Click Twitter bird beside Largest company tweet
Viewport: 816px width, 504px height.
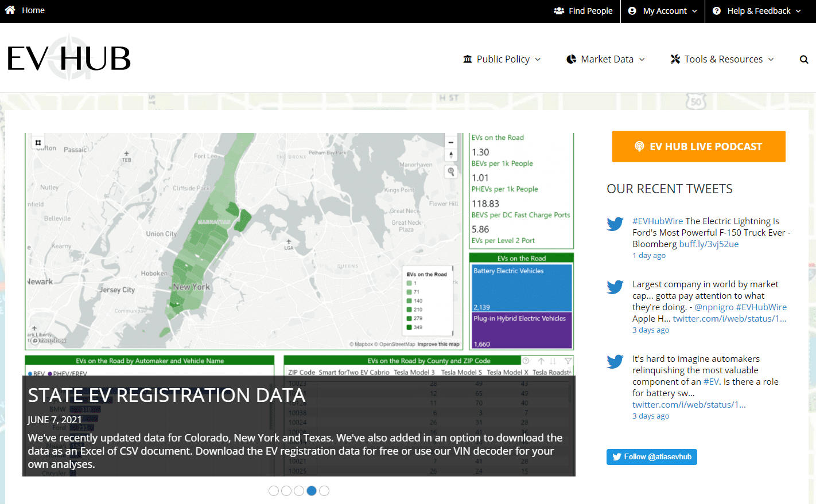tap(615, 287)
